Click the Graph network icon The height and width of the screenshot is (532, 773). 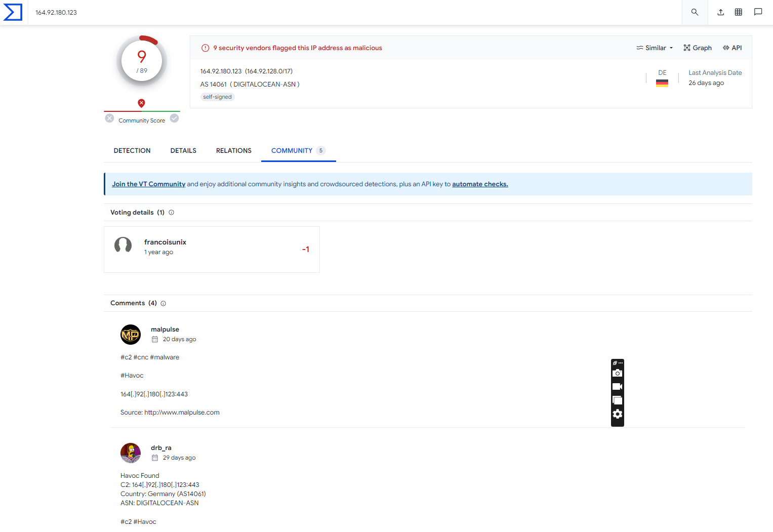[x=687, y=48]
